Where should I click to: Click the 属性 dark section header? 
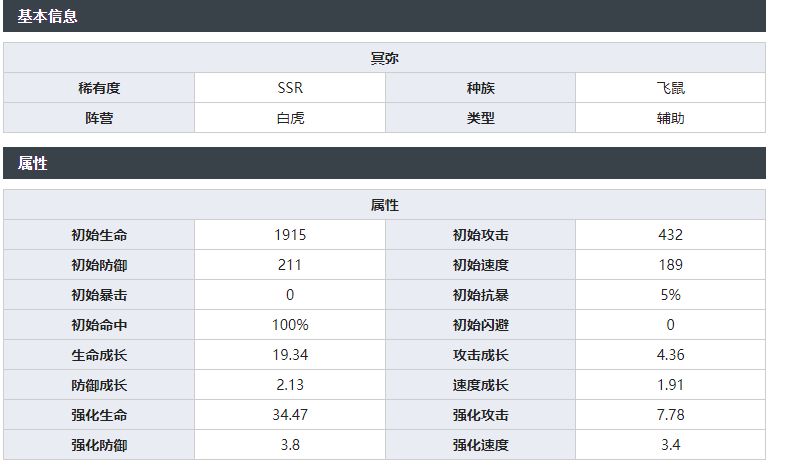(33, 163)
